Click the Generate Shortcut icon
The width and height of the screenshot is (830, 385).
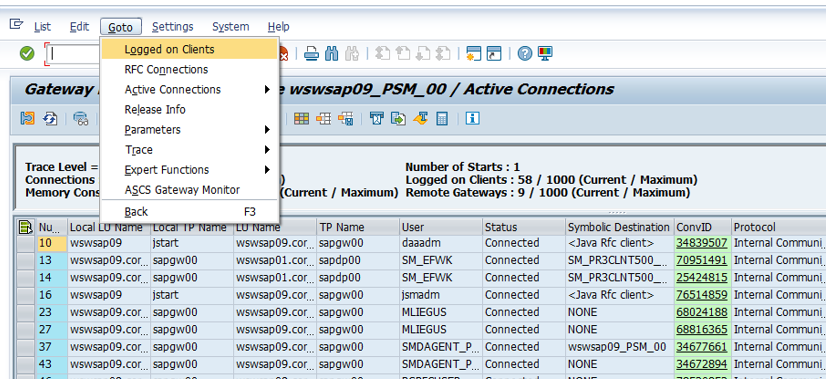494,53
